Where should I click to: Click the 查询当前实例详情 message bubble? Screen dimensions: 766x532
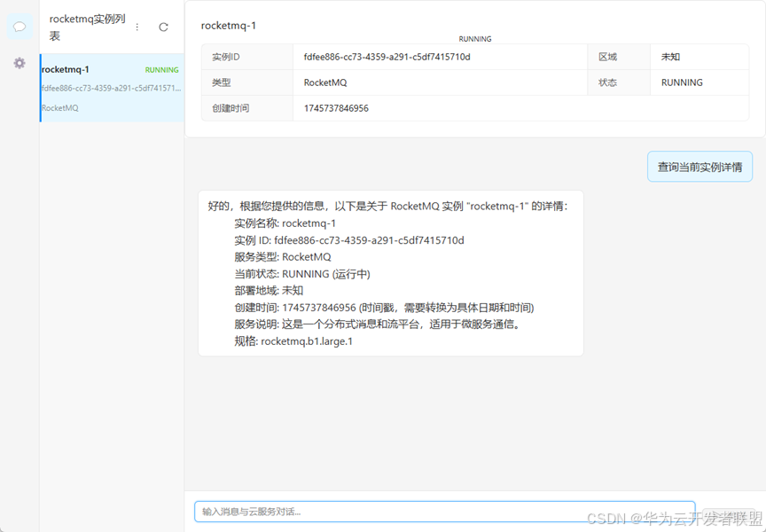pos(700,167)
